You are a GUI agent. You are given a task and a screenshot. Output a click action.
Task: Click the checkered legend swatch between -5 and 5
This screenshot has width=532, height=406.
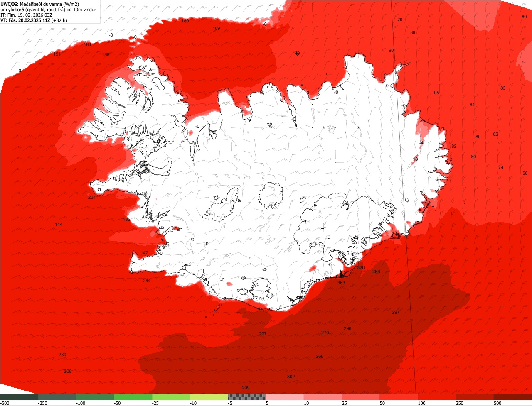(x=247, y=397)
